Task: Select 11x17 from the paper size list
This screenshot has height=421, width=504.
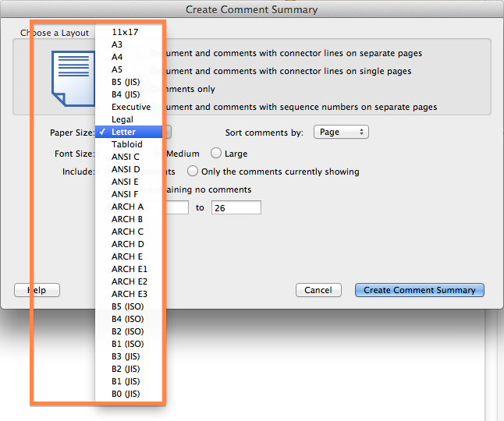Action: click(x=123, y=32)
